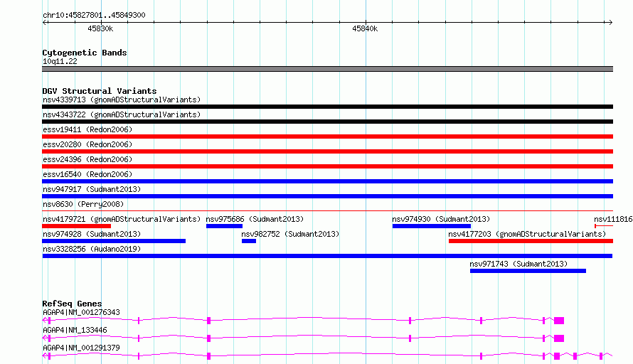633x364 pixels.
Task: Click the truncated nsv111816 label
Action: coord(613,219)
